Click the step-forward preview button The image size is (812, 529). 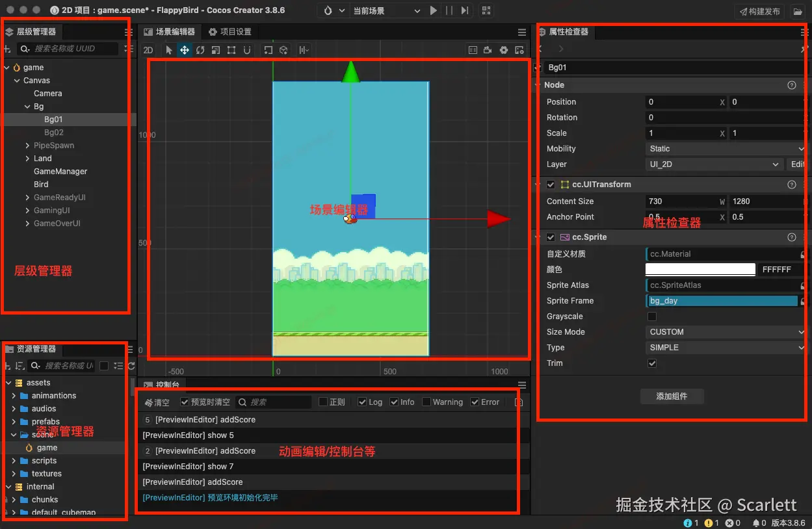pos(464,11)
